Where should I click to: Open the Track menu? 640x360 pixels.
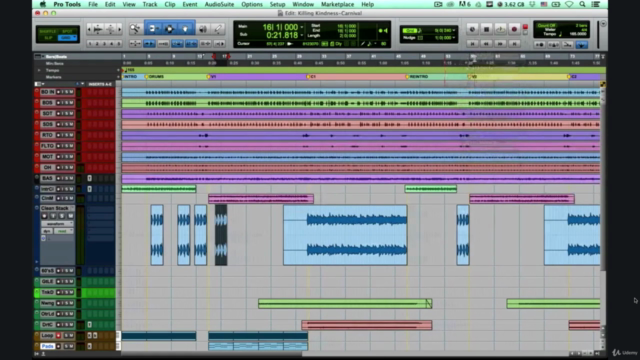[150, 4]
